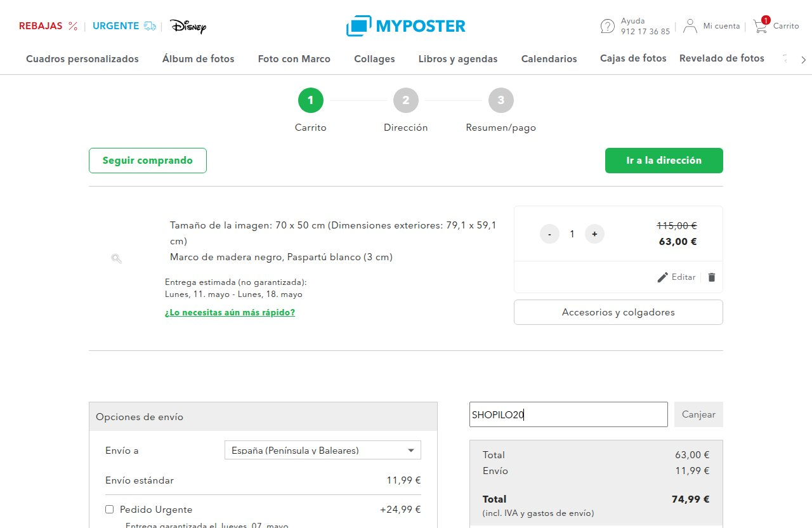Open Foto con Marco menu
The height and width of the screenshot is (528, 812).
(x=294, y=59)
